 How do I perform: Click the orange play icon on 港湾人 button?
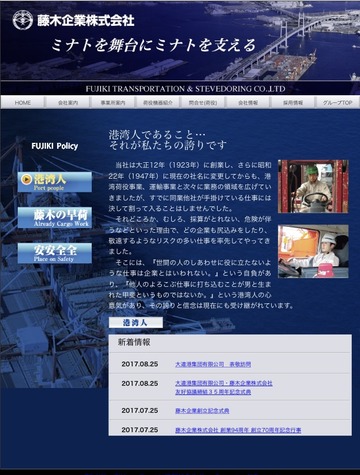26,179
